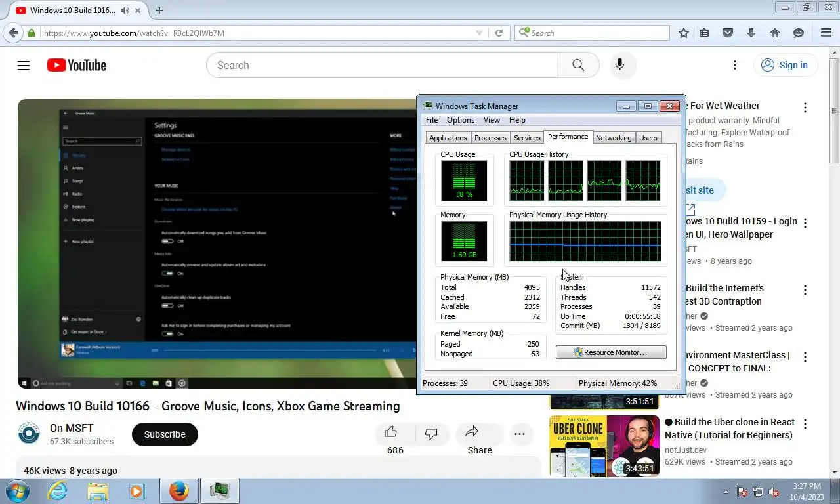Open Windows Start menu orb
The image size is (840, 504).
(17, 491)
